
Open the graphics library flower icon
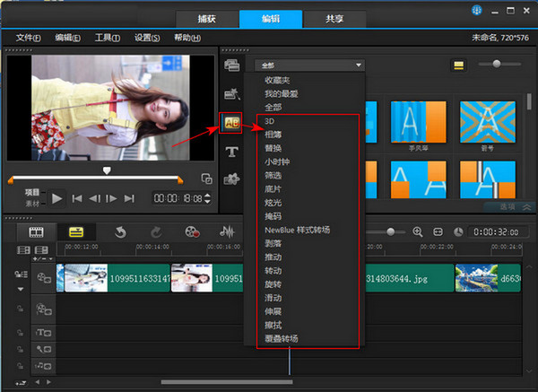[x=232, y=179]
